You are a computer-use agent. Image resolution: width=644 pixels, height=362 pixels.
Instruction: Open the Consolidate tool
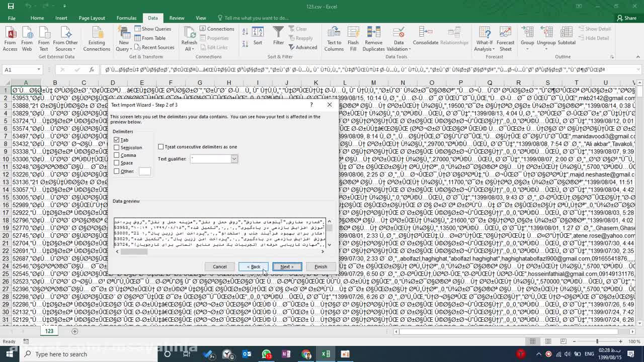click(x=426, y=33)
